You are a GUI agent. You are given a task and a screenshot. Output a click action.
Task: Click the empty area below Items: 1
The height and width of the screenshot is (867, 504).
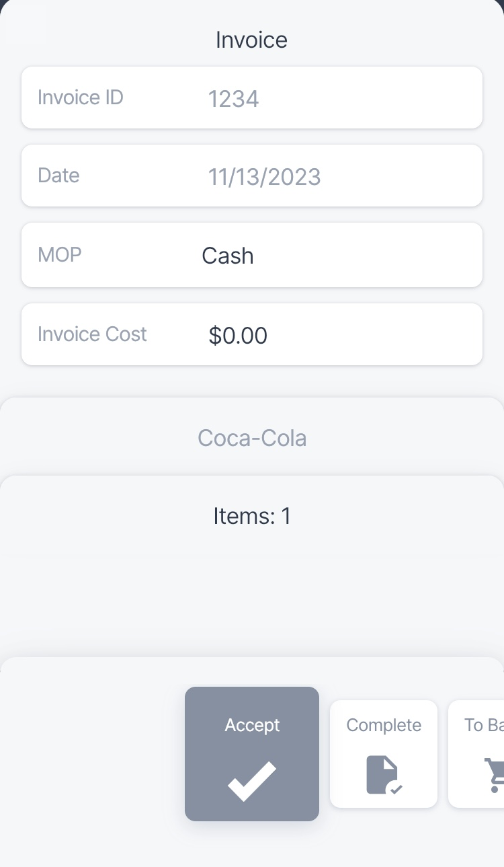tap(252, 592)
